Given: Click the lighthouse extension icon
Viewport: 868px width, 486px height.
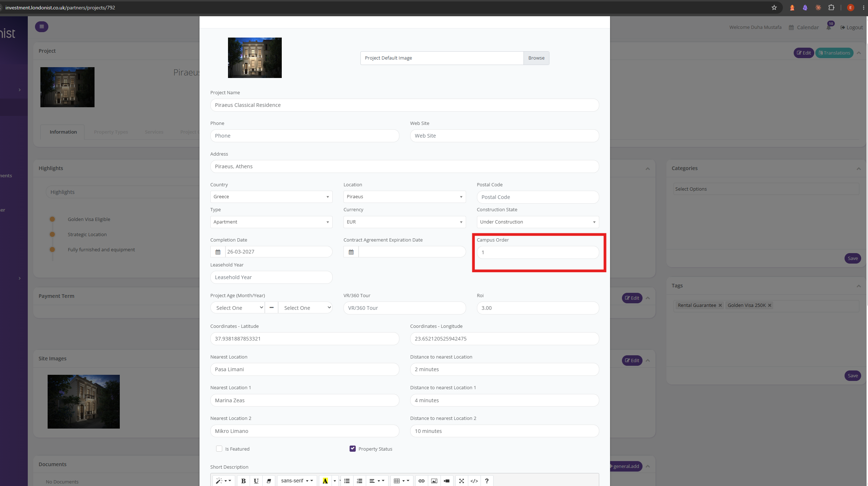Looking at the screenshot, I should 792,8.
